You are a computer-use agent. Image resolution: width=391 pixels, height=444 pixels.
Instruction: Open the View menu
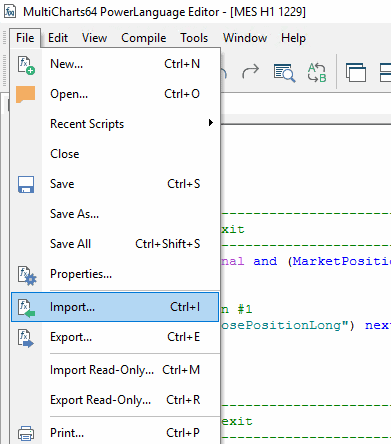(x=95, y=38)
